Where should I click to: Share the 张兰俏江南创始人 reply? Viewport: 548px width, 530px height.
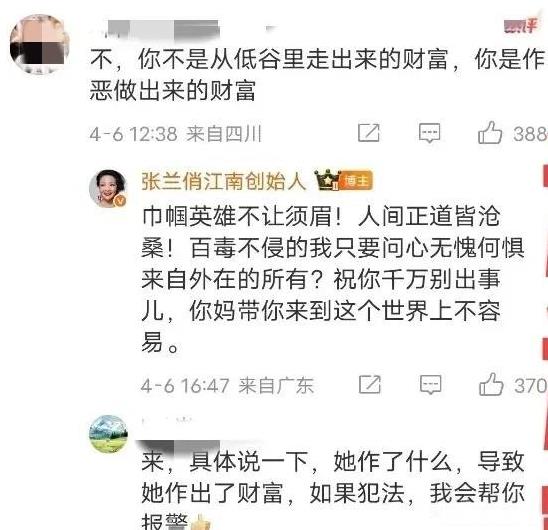coord(370,385)
